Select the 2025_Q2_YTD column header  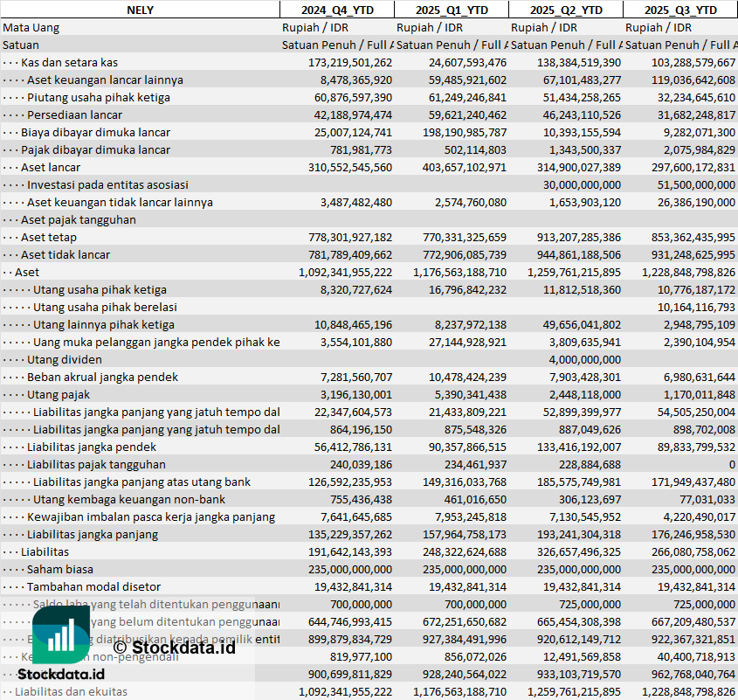tap(566, 10)
